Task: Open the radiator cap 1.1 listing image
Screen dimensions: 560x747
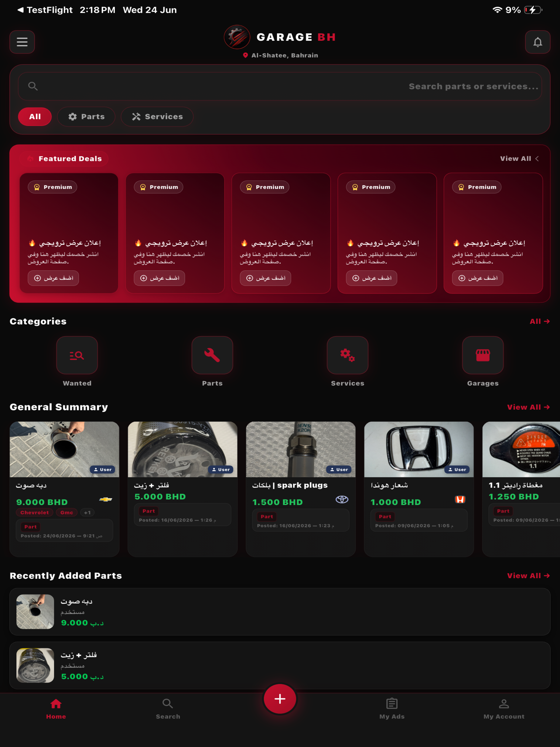Action: (x=521, y=449)
